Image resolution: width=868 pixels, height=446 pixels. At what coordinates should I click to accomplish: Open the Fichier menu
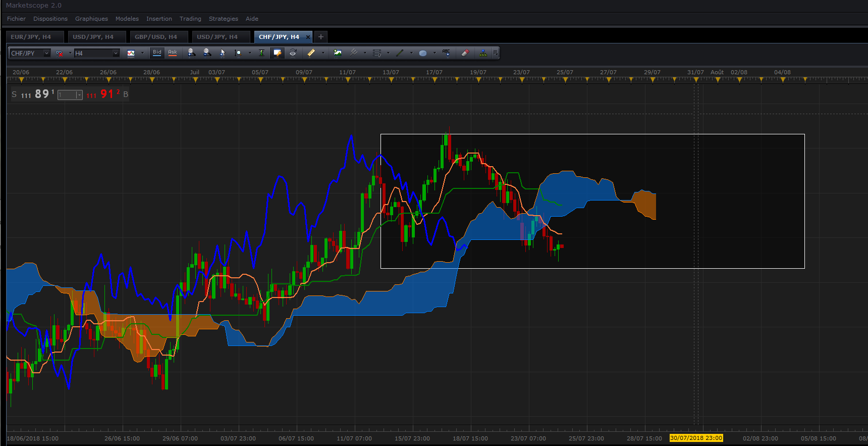pyautogui.click(x=16, y=19)
